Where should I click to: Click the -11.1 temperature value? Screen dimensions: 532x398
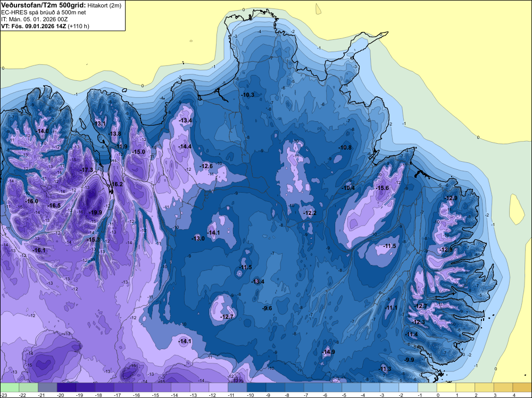click(x=391, y=308)
